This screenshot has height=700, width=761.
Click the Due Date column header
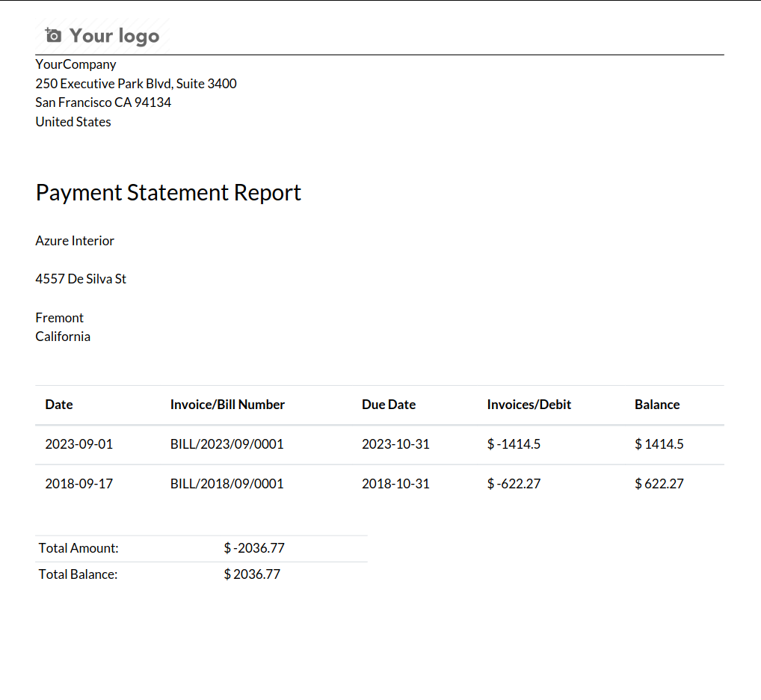[x=389, y=405]
